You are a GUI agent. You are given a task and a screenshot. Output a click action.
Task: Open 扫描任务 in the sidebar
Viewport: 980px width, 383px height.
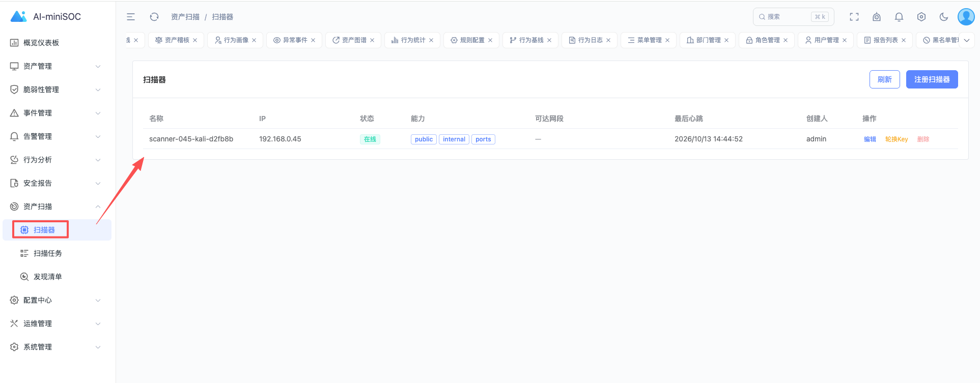(x=56, y=253)
